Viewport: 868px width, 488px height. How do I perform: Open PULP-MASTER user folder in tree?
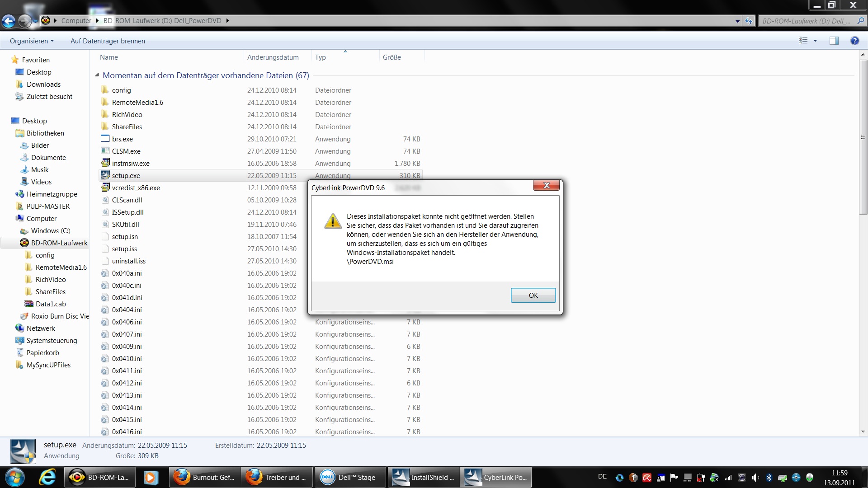point(48,206)
